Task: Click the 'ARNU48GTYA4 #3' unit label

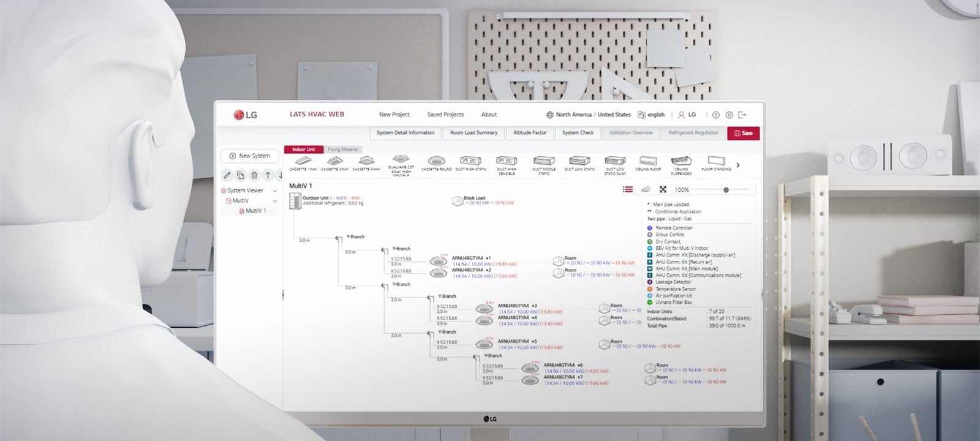Action: click(x=517, y=306)
